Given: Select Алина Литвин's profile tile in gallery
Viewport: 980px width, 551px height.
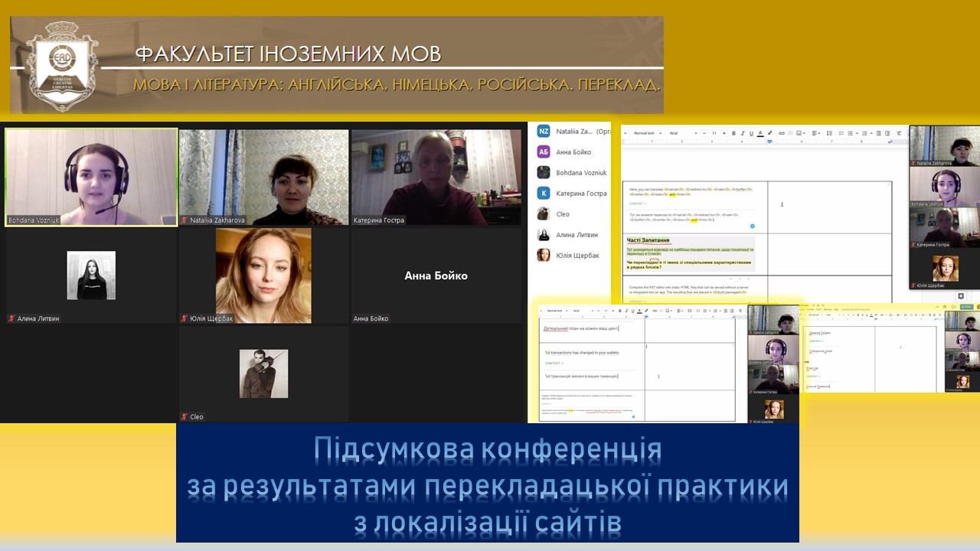Looking at the screenshot, I should tap(91, 275).
